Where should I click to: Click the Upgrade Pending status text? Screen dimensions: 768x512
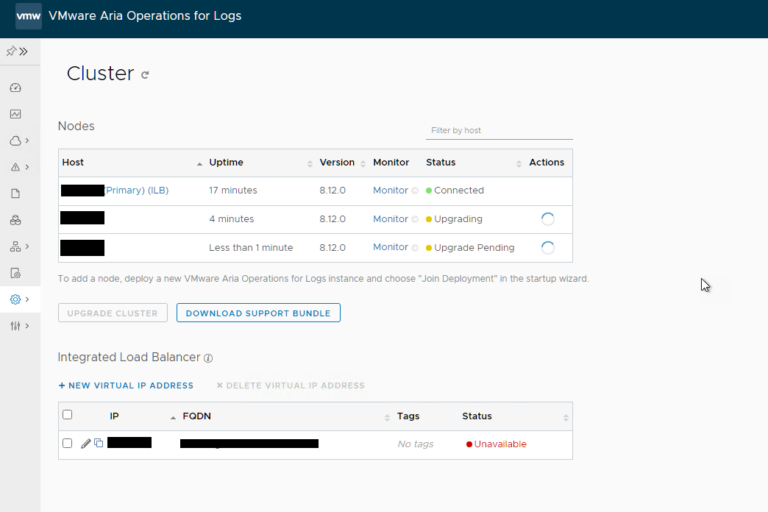click(474, 247)
